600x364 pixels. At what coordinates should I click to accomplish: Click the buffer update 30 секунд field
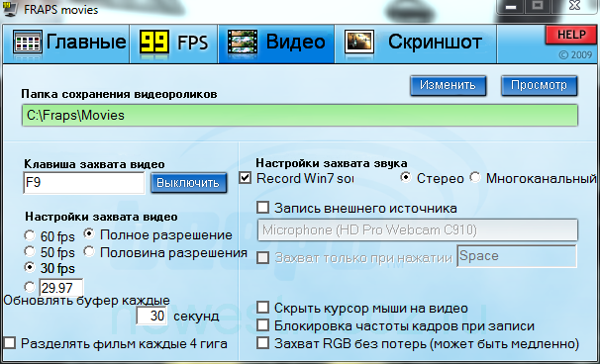151,316
